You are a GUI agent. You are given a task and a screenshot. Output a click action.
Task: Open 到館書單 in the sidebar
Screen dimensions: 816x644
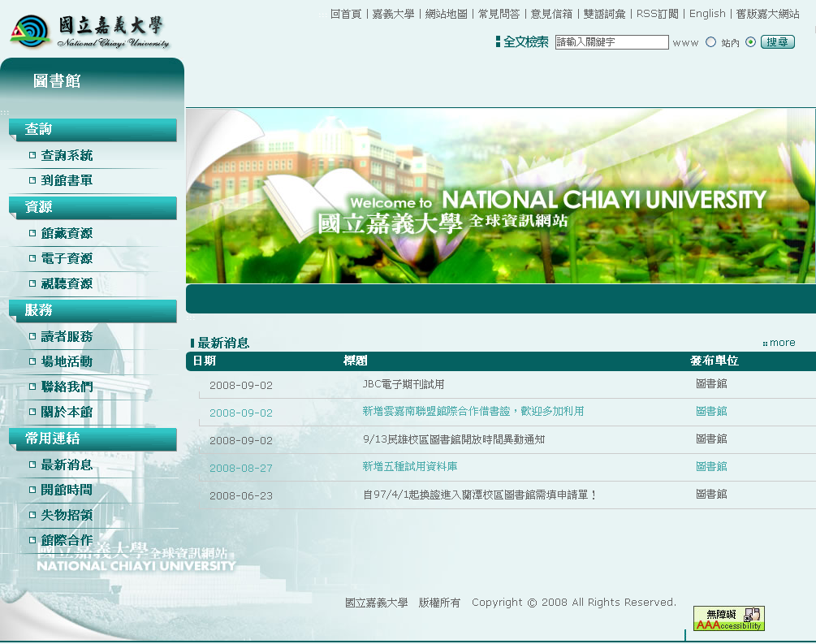67,180
